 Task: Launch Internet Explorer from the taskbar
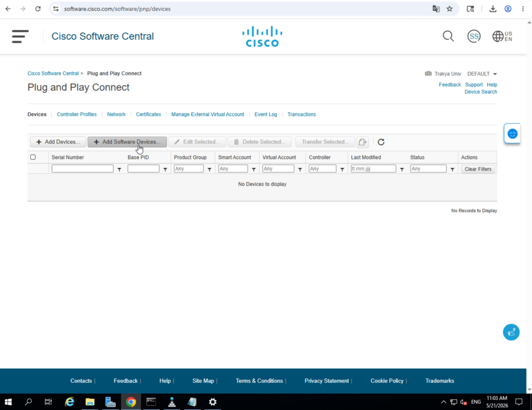[x=69, y=402]
